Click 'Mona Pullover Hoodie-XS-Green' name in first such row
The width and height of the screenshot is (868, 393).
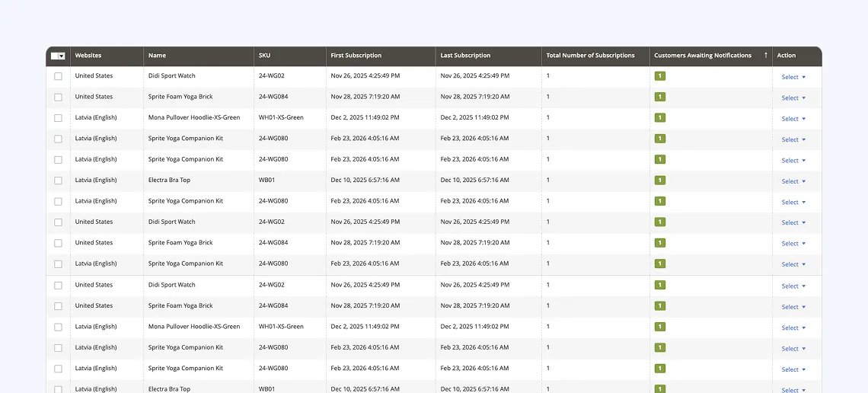pyautogui.click(x=194, y=117)
